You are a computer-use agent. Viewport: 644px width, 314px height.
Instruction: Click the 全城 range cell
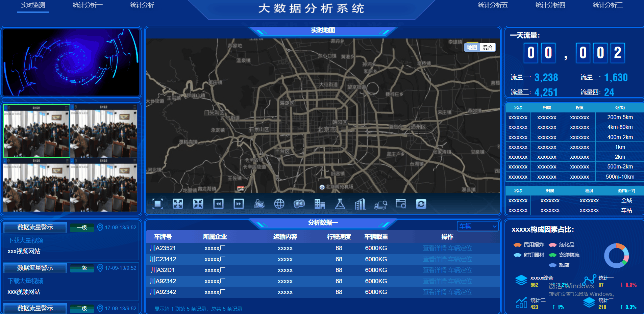pos(626,201)
